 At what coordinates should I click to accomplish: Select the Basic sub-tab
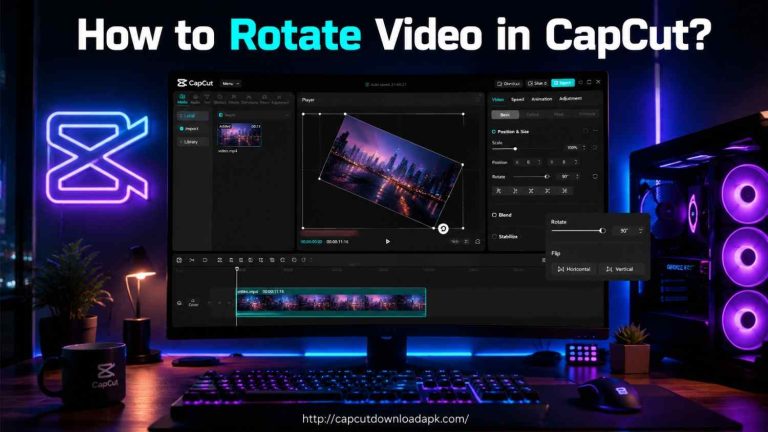(505, 115)
